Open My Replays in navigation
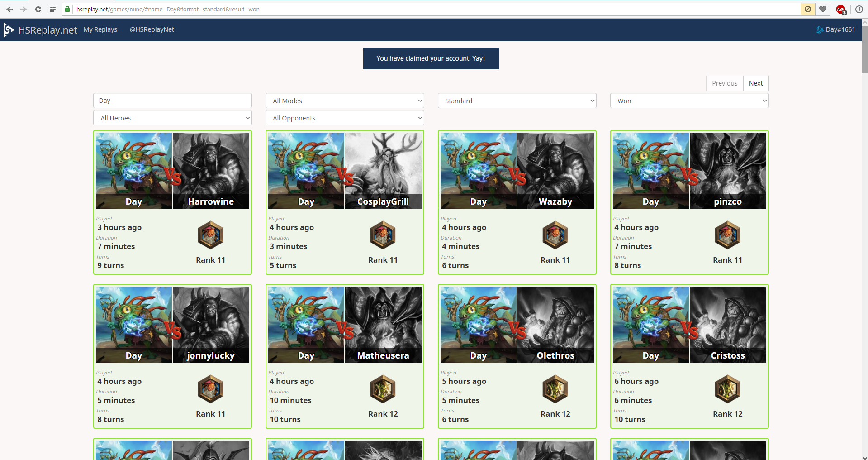 tap(100, 29)
